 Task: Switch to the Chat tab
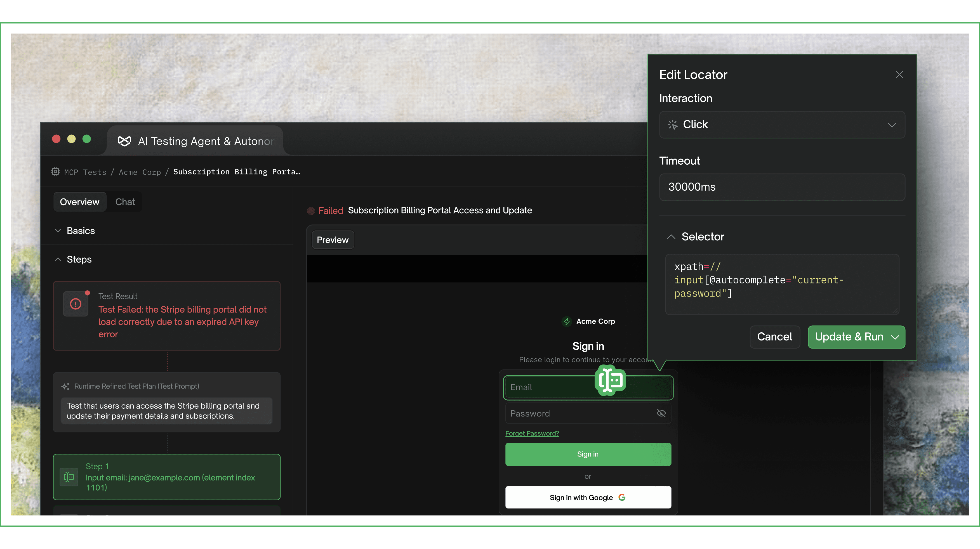point(125,202)
